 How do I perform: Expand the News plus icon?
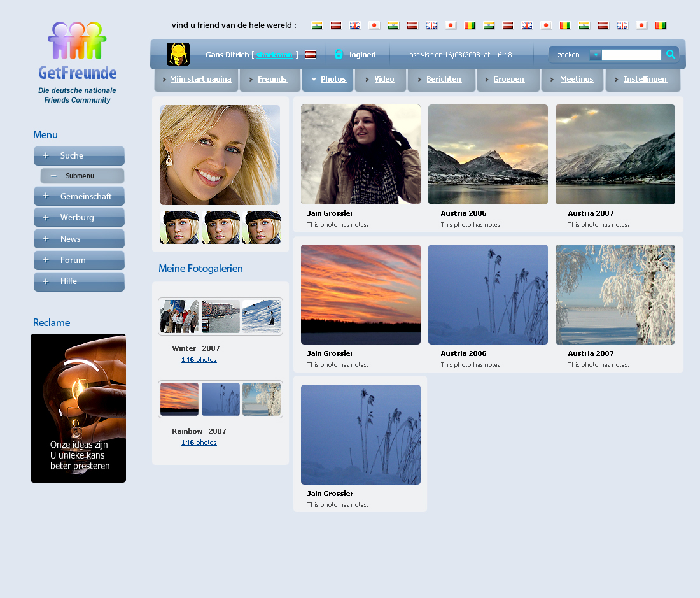point(46,239)
